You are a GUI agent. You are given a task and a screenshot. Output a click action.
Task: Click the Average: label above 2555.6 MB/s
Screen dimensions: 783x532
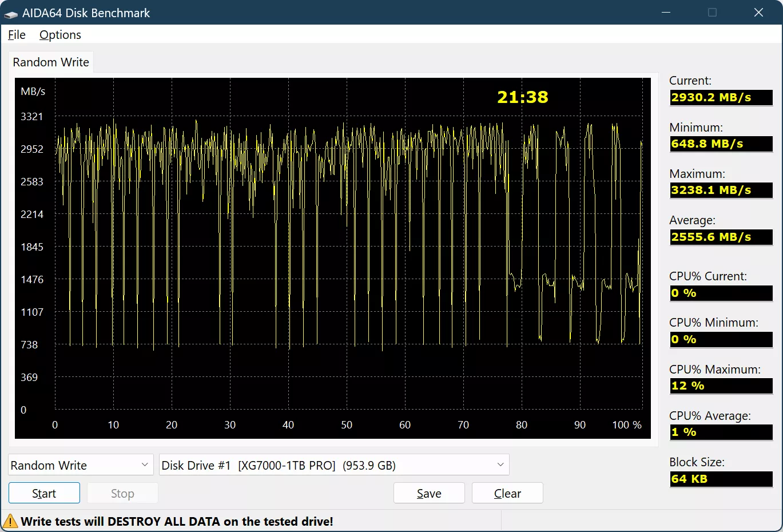(x=692, y=220)
